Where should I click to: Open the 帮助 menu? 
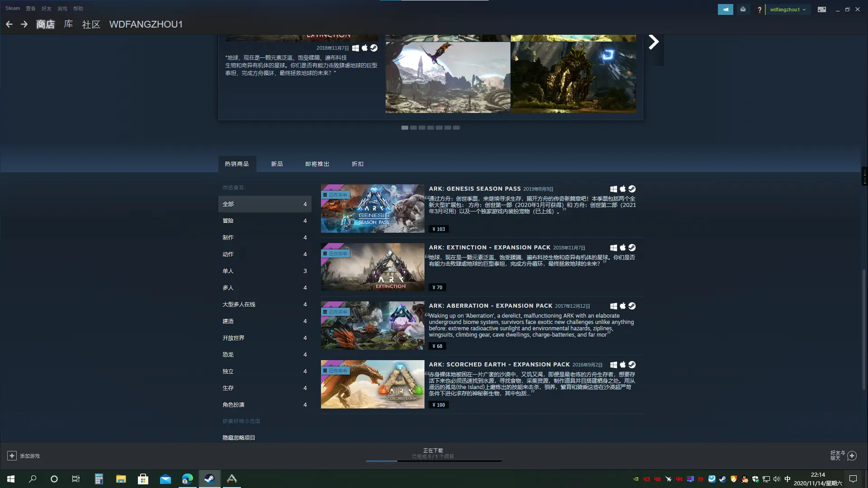click(x=78, y=9)
